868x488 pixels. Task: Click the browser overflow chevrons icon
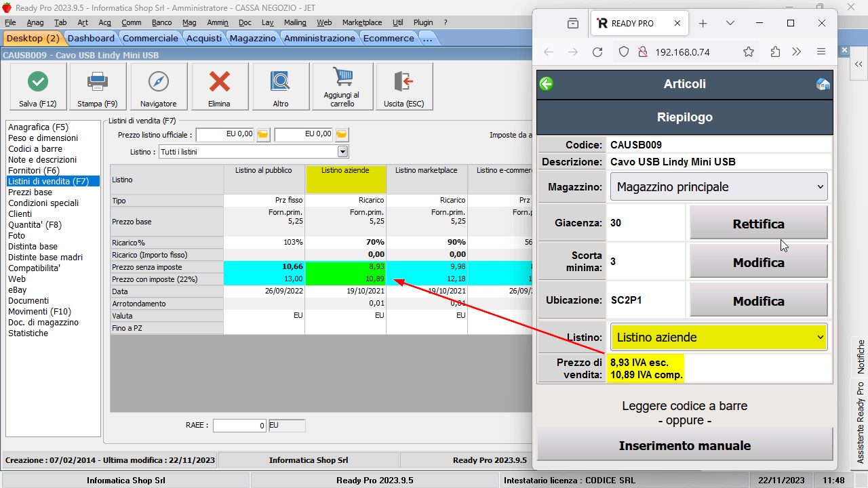click(x=797, y=52)
